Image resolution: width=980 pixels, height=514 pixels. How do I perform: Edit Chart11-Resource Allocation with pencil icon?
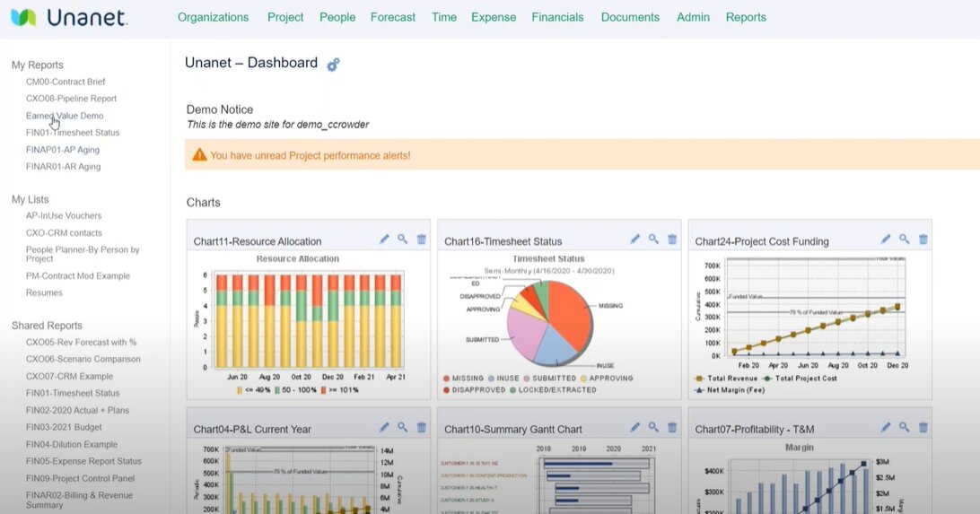coord(384,240)
